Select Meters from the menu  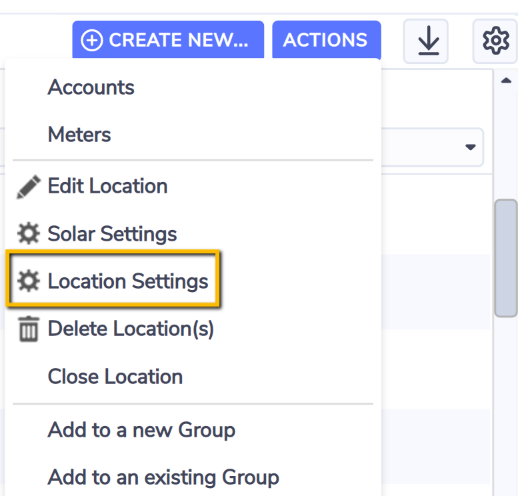click(79, 135)
